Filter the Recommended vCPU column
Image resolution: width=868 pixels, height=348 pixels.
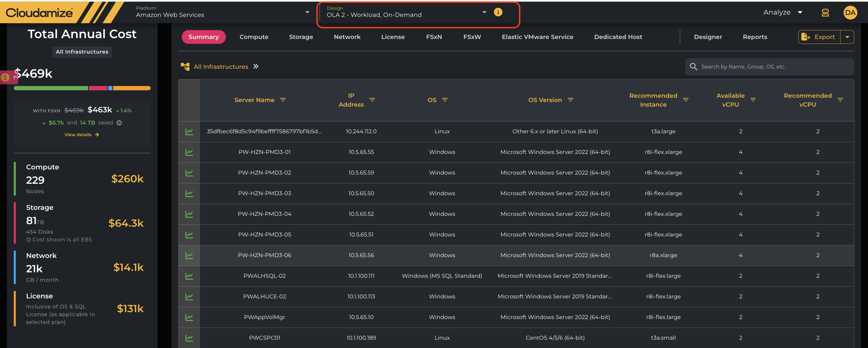(840, 100)
